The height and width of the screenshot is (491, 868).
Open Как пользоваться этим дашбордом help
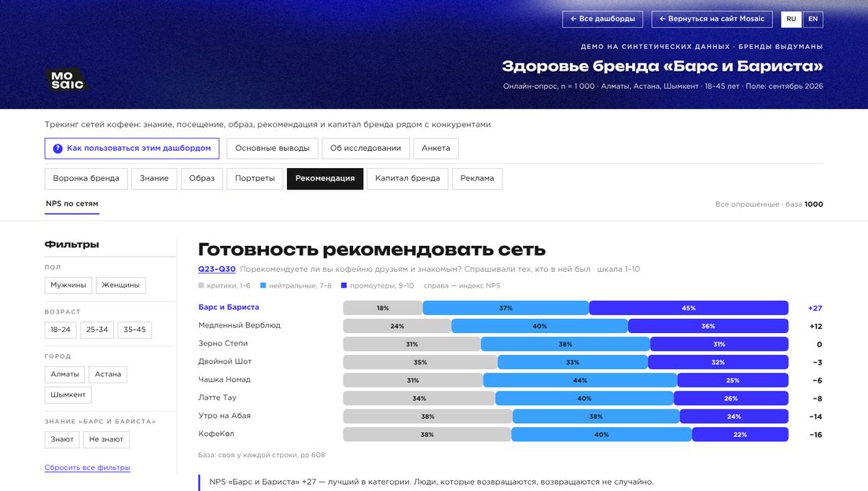point(132,148)
